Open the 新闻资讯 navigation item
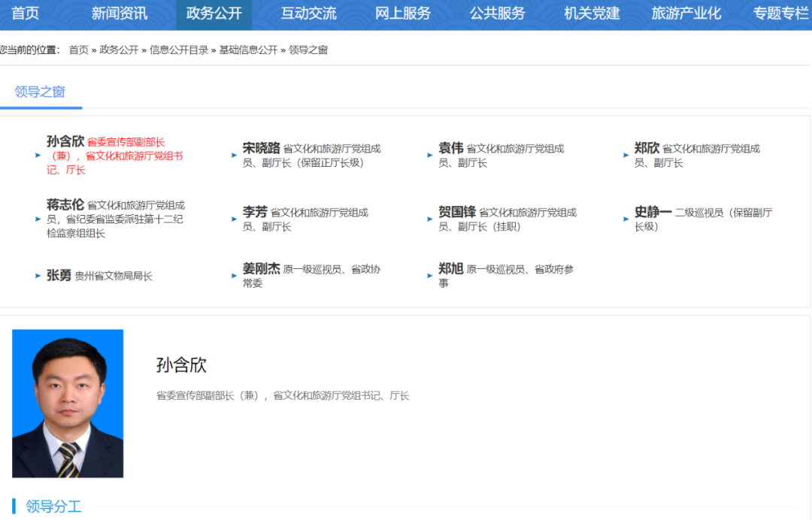 coord(119,13)
